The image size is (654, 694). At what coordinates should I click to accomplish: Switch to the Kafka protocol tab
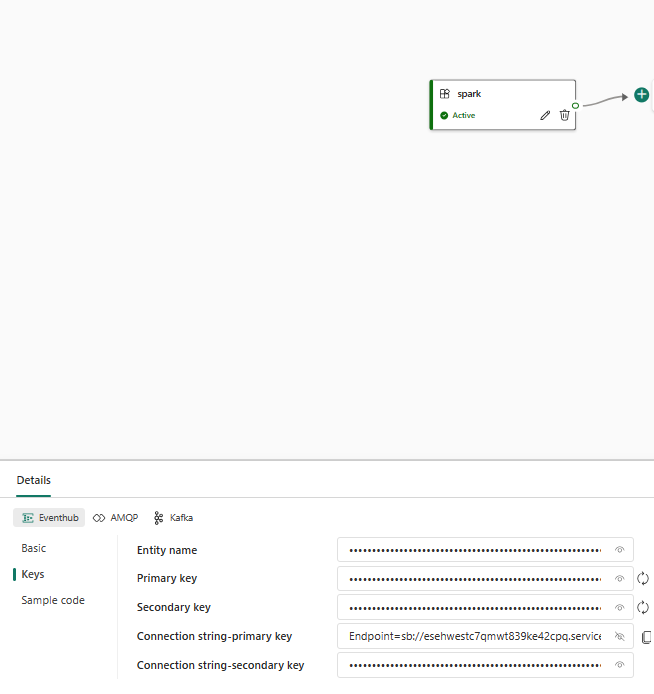pyautogui.click(x=173, y=518)
